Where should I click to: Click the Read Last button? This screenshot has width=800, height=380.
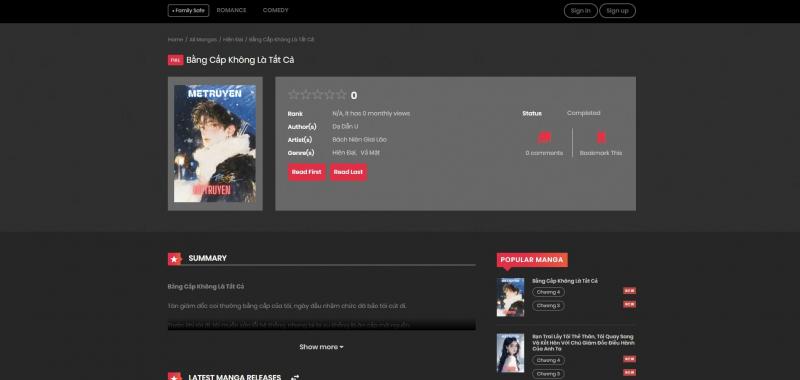coord(348,172)
